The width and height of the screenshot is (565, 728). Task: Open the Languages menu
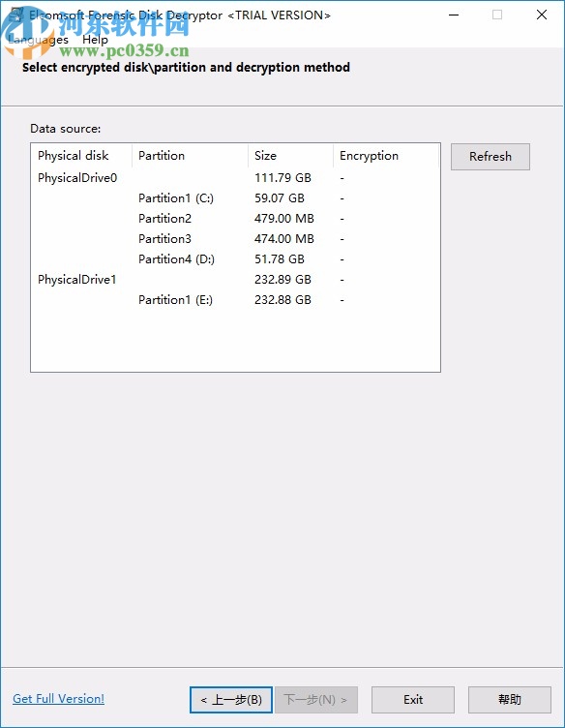39,40
